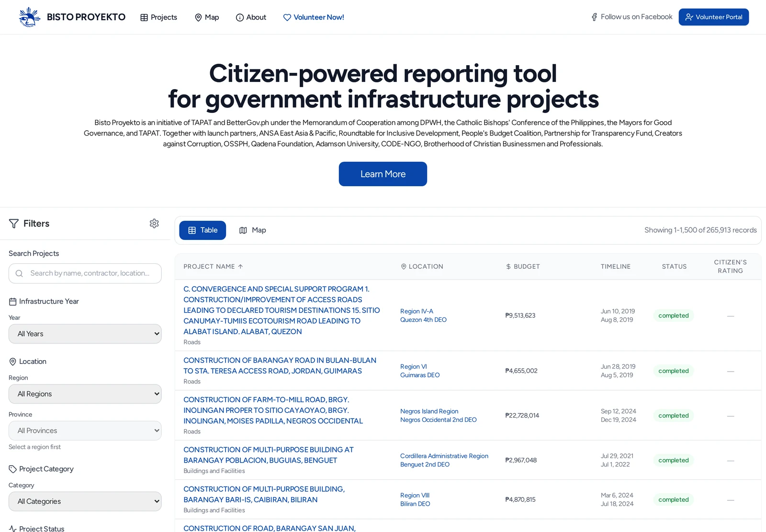The width and height of the screenshot is (766, 532).
Task: Open the farm-to-mill road Moises Padilla project
Action: 273,410
